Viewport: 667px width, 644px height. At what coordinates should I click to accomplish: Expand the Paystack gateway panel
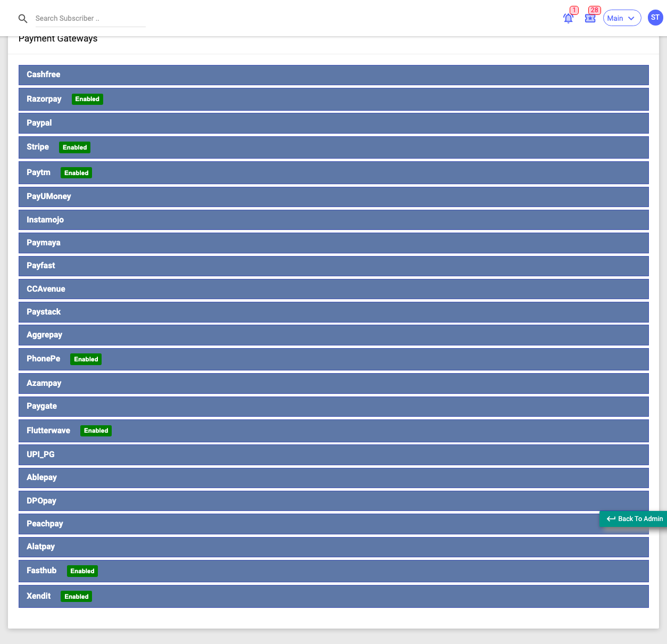coord(333,312)
